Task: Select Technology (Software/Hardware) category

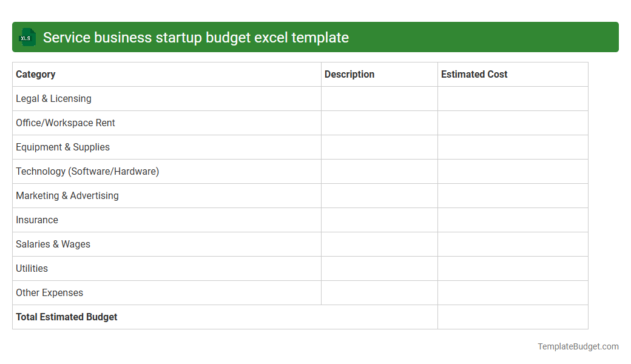Action: coord(87,171)
